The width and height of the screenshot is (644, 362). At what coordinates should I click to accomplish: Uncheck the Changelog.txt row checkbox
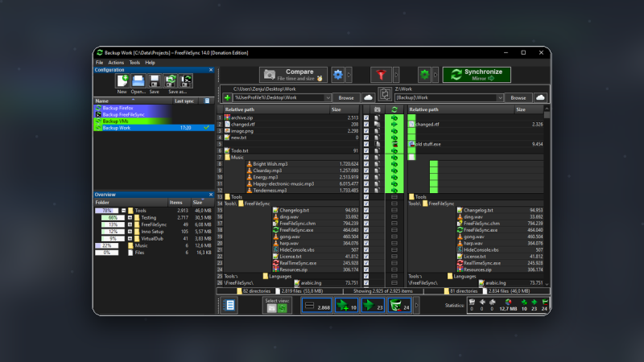pyautogui.click(x=366, y=210)
